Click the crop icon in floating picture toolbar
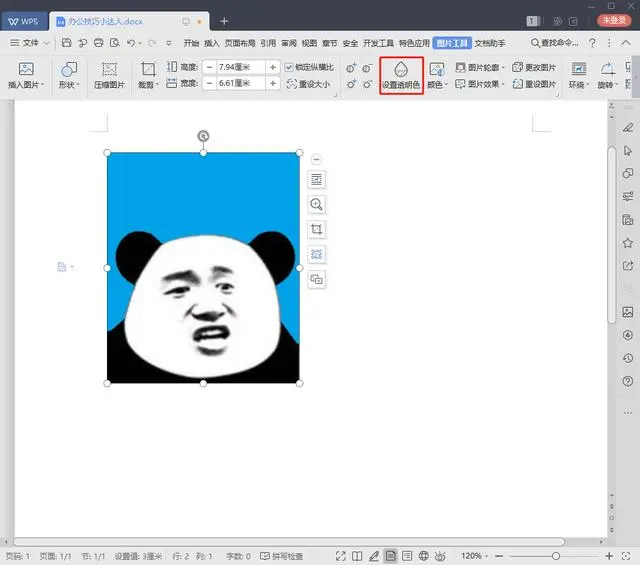The image size is (640, 565). tap(316, 229)
